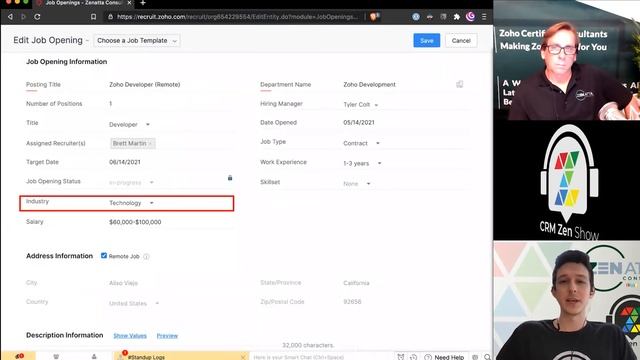Click the Number of Positions field
The height and width of the screenshot is (360, 640).
click(x=171, y=104)
